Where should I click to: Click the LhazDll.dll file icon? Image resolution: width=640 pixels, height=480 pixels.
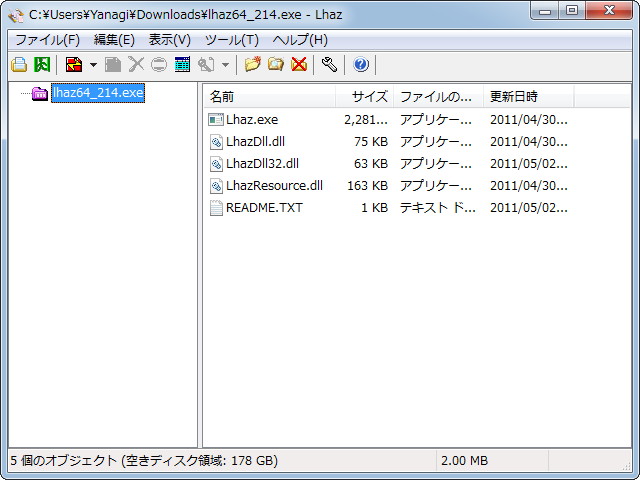[216, 142]
